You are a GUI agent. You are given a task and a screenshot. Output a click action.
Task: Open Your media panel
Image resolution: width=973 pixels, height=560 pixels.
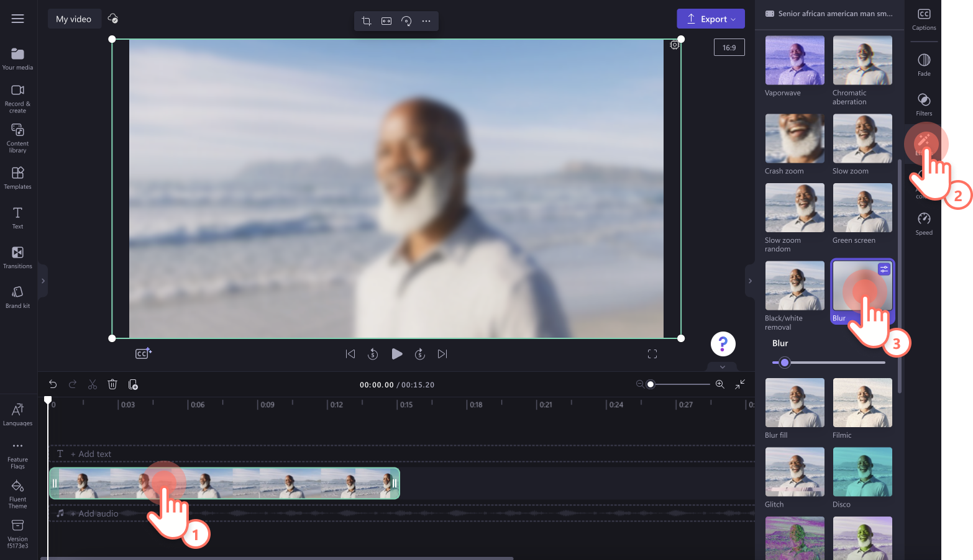(17, 59)
